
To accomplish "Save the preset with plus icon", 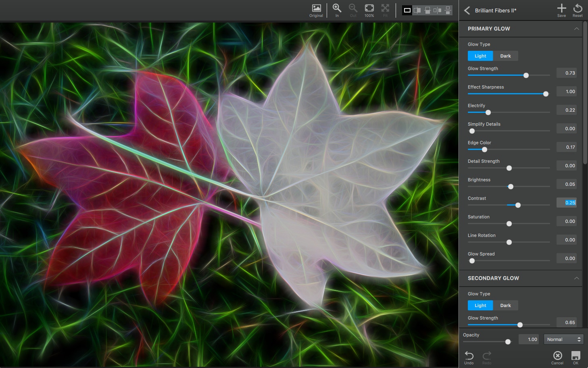I will coord(561,10).
